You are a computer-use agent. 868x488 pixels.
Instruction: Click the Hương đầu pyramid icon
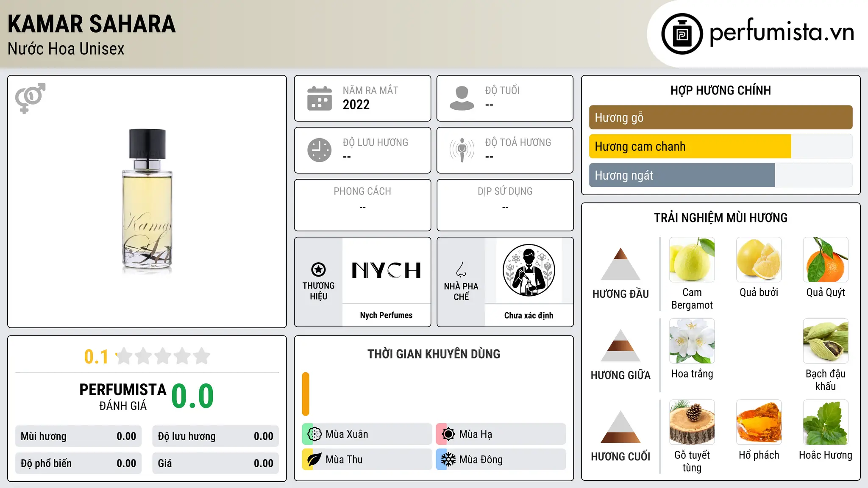[x=620, y=264]
